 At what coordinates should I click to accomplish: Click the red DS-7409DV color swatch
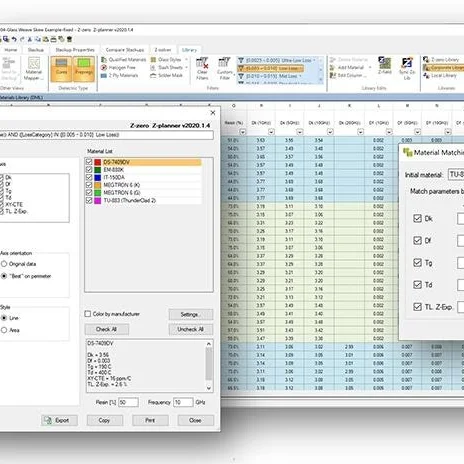(x=98, y=162)
